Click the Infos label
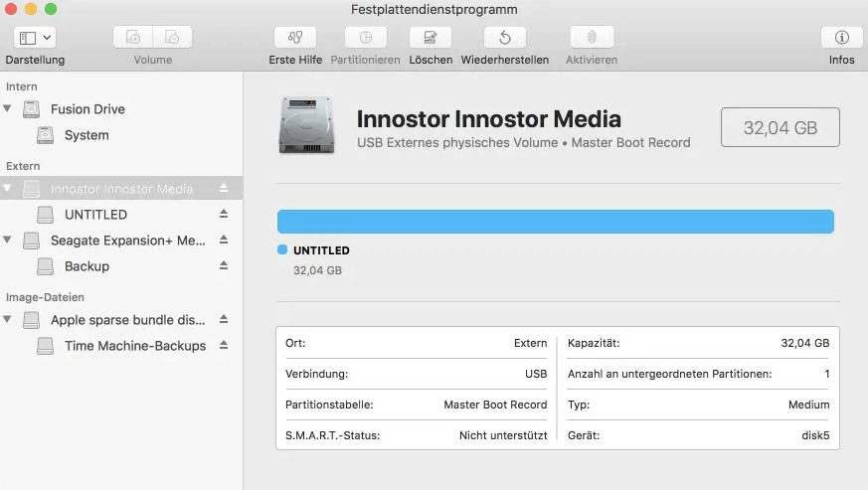 click(841, 60)
